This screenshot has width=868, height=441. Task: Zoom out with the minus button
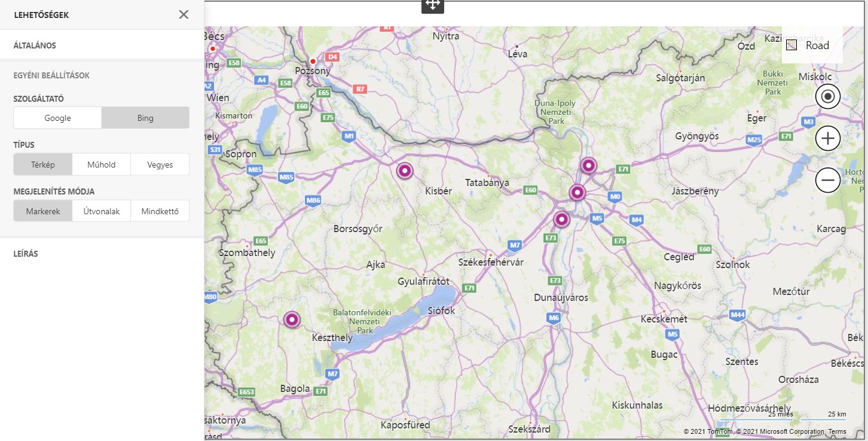(828, 180)
